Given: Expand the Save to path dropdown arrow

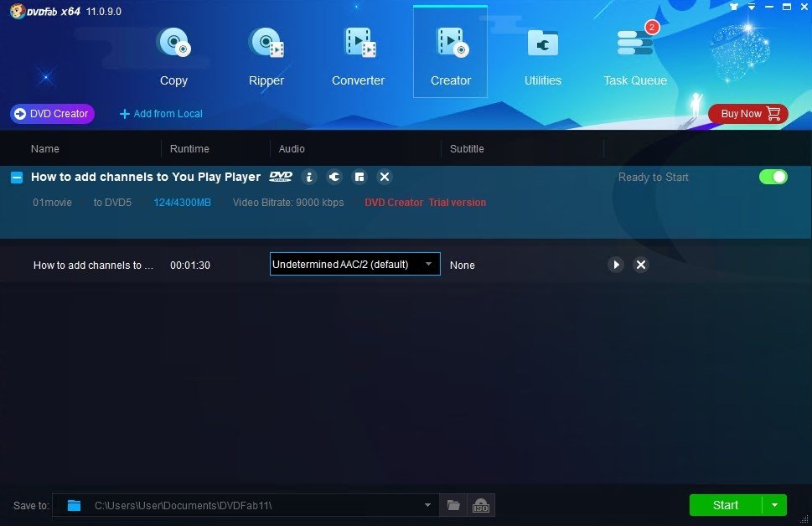Looking at the screenshot, I should point(427,505).
